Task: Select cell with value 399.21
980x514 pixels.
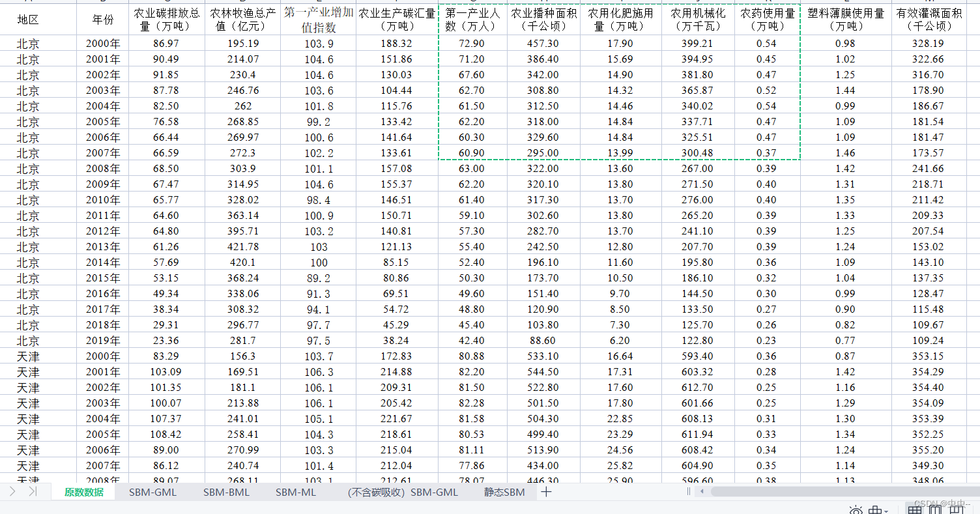Action: tap(698, 44)
